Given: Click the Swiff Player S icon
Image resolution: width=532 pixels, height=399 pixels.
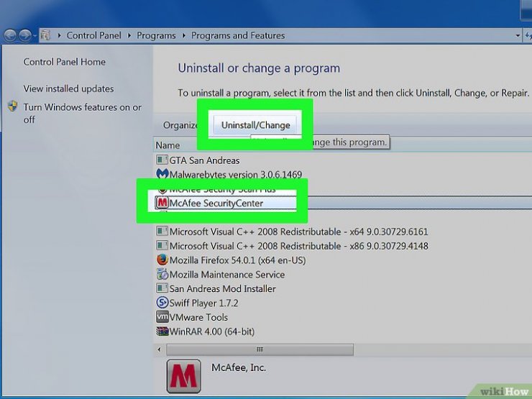Looking at the screenshot, I should click(162, 302).
